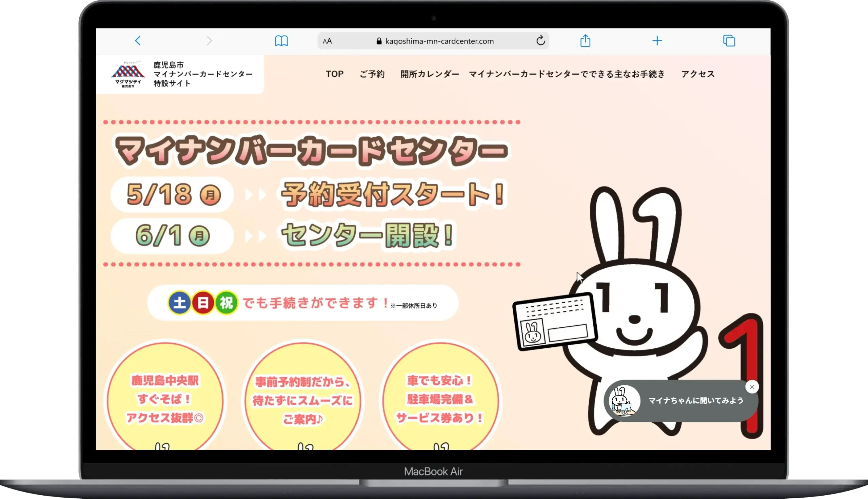Open the Safari share sheet icon
Viewport: 868px width, 499px height.
pyautogui.click(x=586, y=40)
